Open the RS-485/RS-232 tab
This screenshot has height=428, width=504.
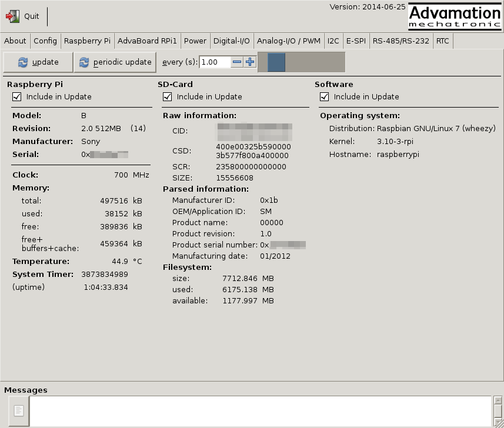pos(401,41)
